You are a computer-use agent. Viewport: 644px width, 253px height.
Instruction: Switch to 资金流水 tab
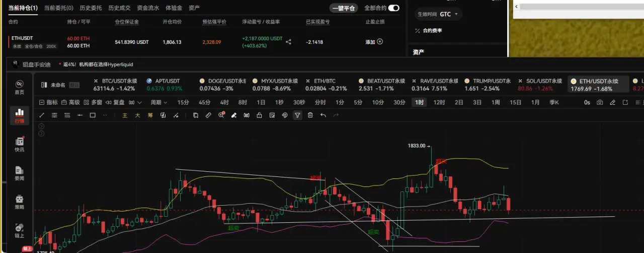(148, 8)
